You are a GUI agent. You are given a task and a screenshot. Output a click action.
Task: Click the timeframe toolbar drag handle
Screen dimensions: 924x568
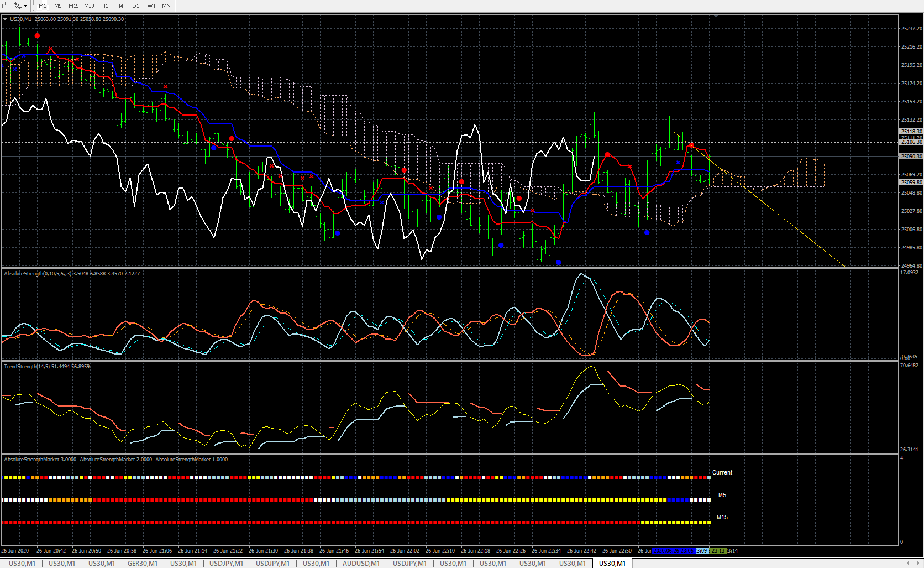coord(34,6)
